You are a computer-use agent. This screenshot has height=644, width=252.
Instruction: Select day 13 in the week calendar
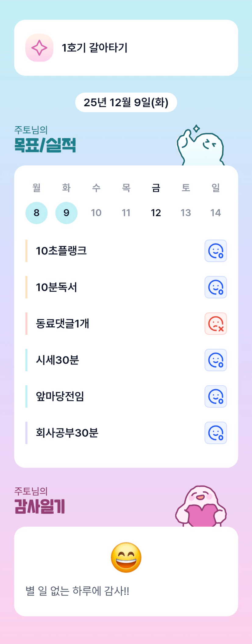pyautogui.click(x=186, y=213)
